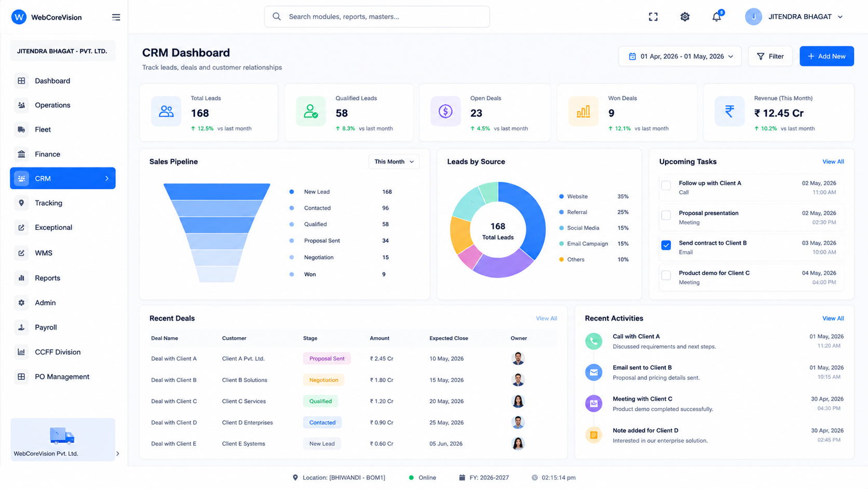
Task: Open the WMS menu item
Action: (63, 253)
